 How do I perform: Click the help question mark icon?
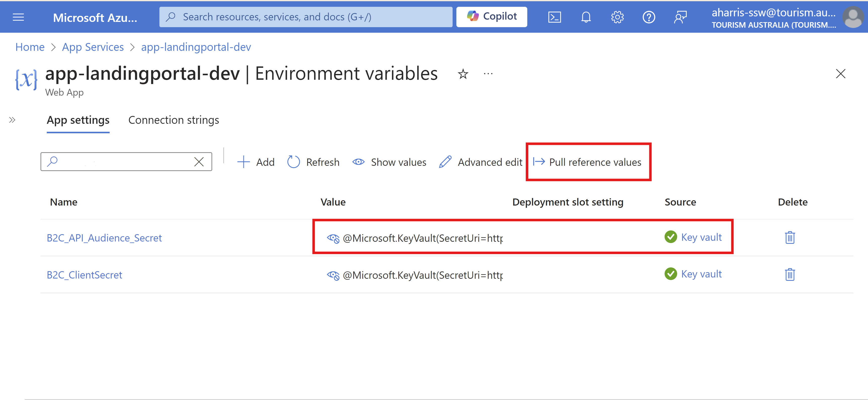(x=649, y=17)
